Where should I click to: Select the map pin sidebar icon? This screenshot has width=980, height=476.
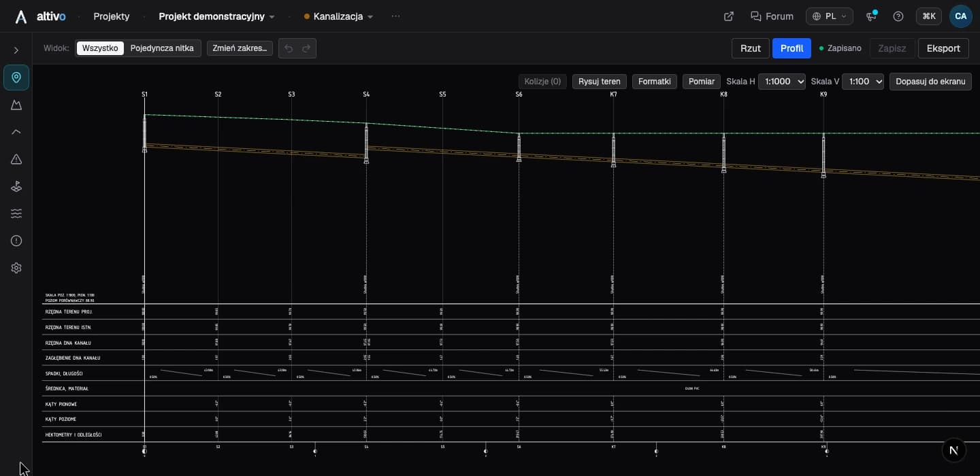click(x=16, y=78)
